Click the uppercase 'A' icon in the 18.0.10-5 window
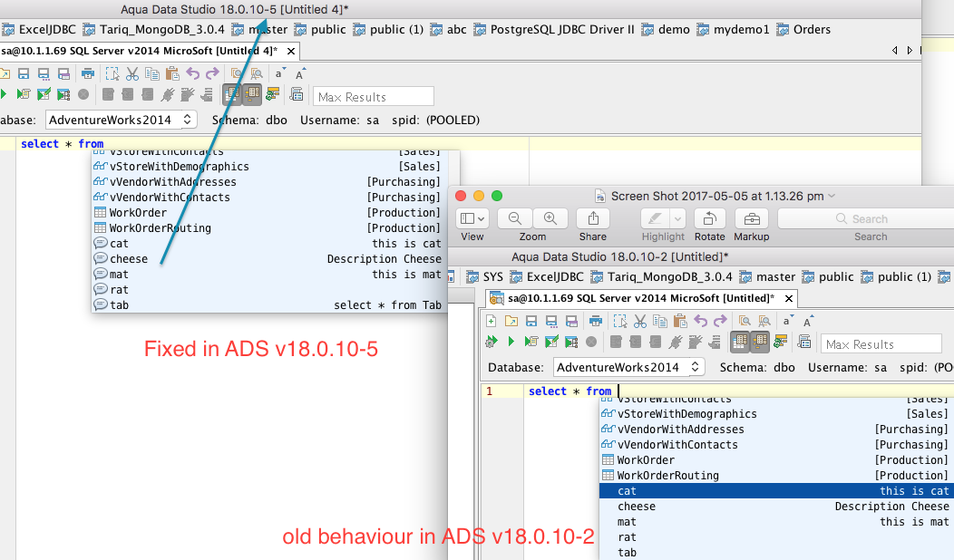 coord(300,74)
